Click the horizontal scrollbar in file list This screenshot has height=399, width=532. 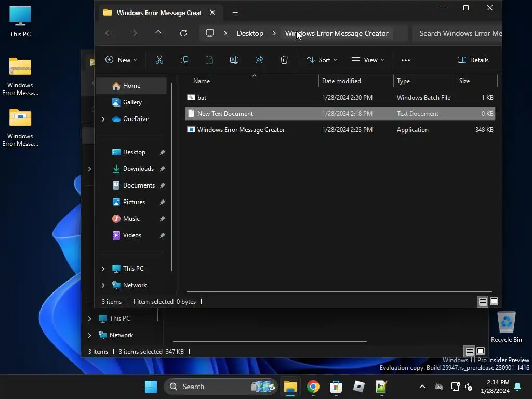click(x=339, y=291)
